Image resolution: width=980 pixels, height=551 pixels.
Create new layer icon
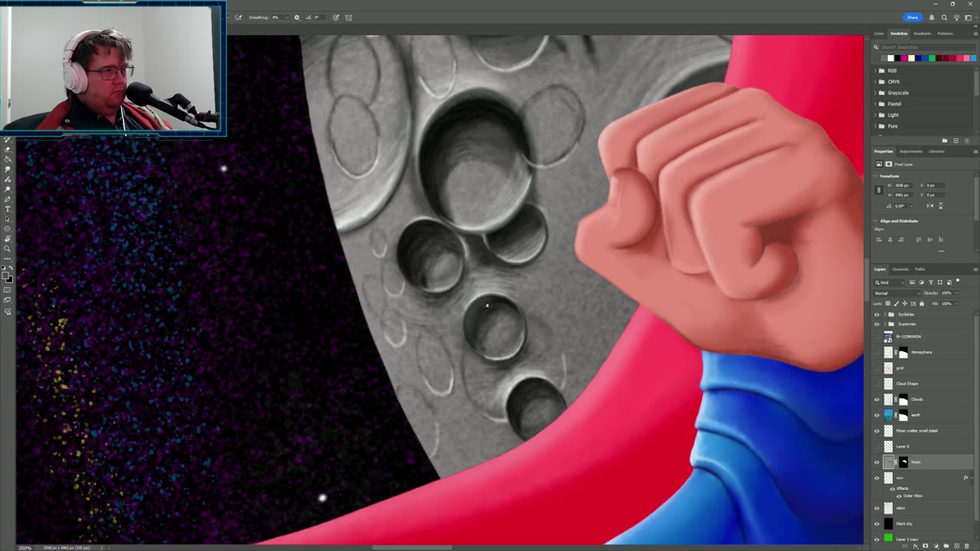[x=956, y=546]
